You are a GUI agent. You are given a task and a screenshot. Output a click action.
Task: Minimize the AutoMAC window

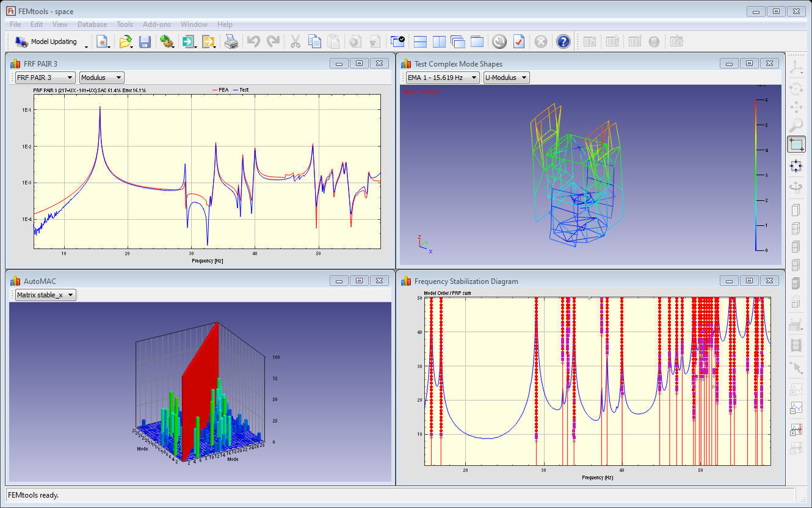click(x=339, y=280)
